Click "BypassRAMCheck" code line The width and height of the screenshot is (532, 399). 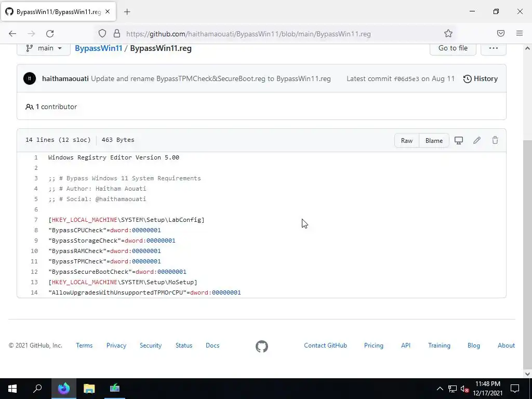point(104,251)
